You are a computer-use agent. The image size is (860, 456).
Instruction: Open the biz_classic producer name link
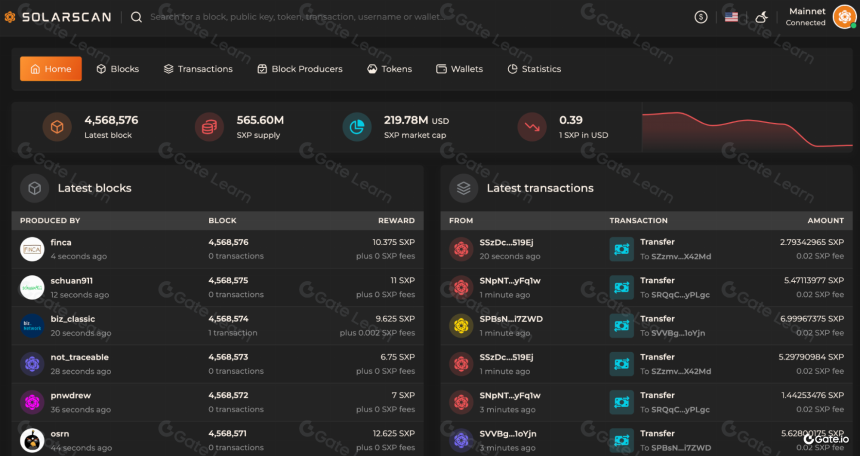[73, 319]
